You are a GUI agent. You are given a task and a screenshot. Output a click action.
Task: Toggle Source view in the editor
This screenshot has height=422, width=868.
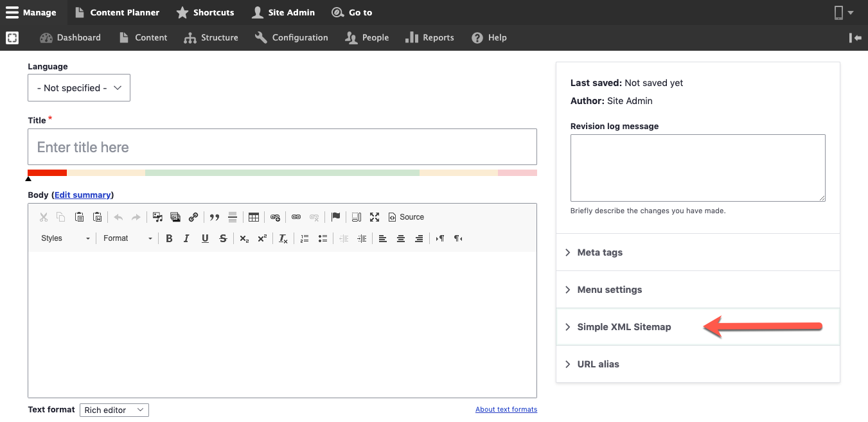pyautogui.click(x=406, y=217)
